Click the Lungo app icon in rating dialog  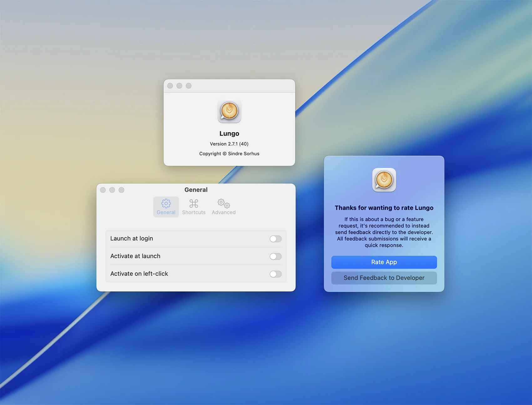pos(384,180)
